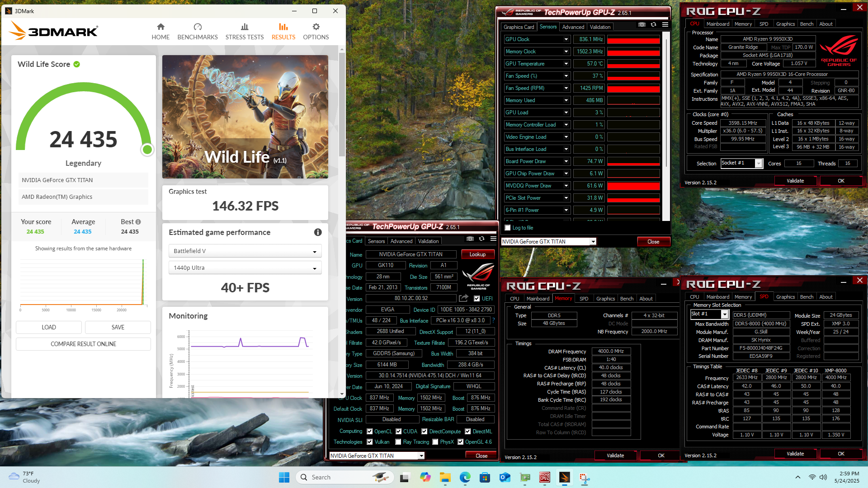Open OPTIONS gear in 3DMark

[x=316, y=32]
